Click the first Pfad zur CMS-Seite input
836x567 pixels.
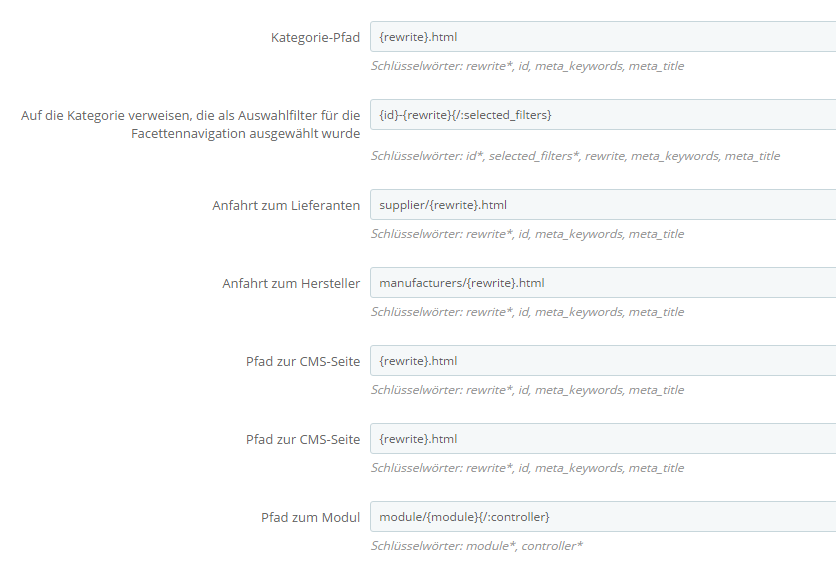(x=600, y=361)
